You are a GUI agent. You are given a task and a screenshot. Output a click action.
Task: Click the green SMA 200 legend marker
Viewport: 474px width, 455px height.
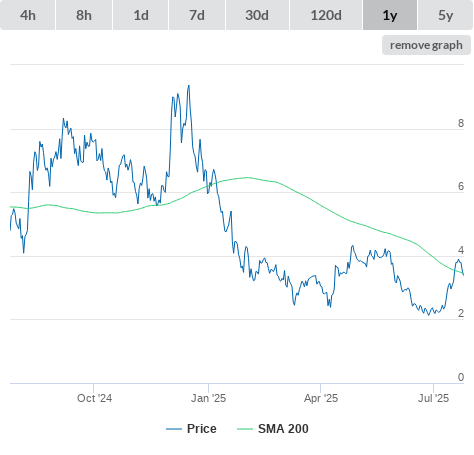coord(245,429)
